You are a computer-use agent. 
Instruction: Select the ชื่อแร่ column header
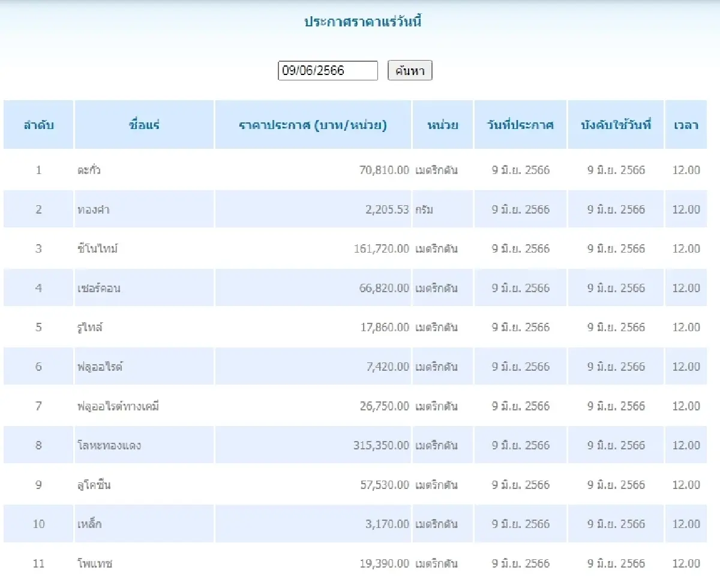(x=144, y=125)
